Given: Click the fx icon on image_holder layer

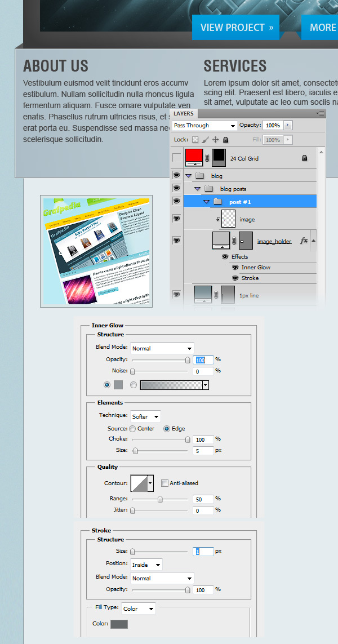Looking at the screenshot, I should click(304, 241).
